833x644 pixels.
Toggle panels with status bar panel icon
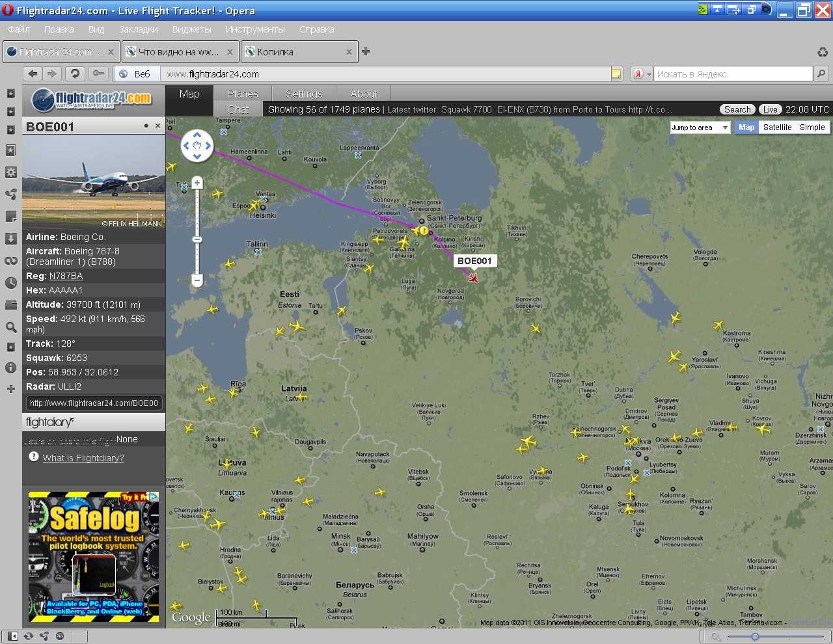(12, 636)
